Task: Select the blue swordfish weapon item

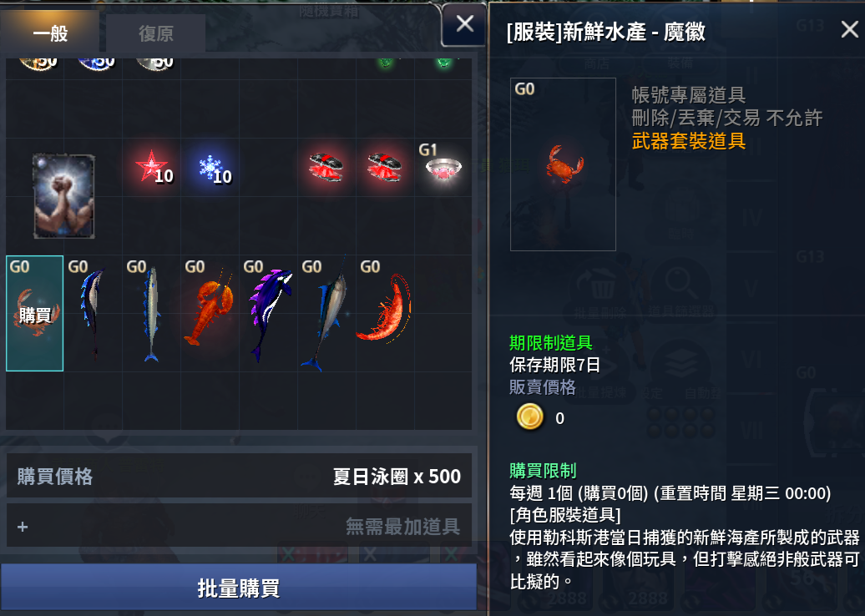Action: [93, 313]
